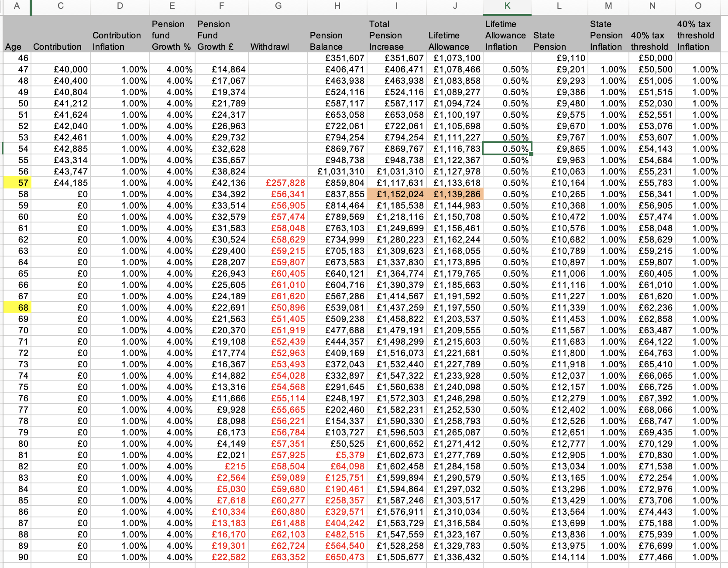The width and height of the screenshot is (728, 568).
Task: Select the red withdrawal value £257,828
Action: 278,183
